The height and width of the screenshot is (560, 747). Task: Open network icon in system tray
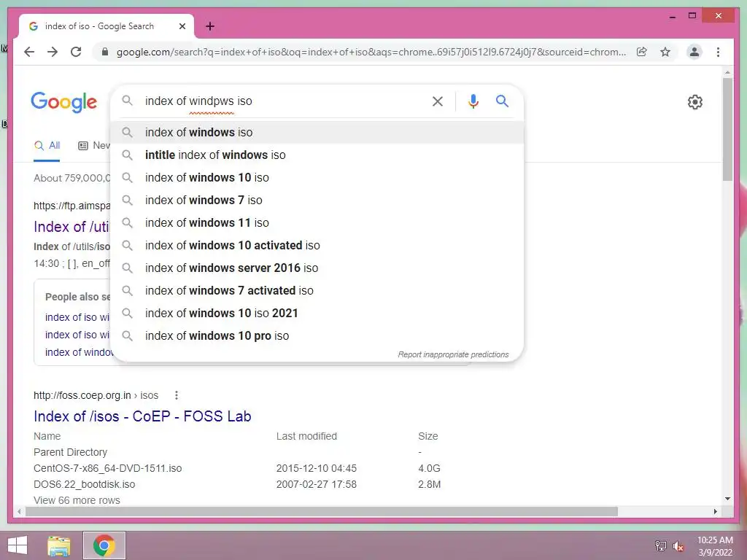[660, 545]
